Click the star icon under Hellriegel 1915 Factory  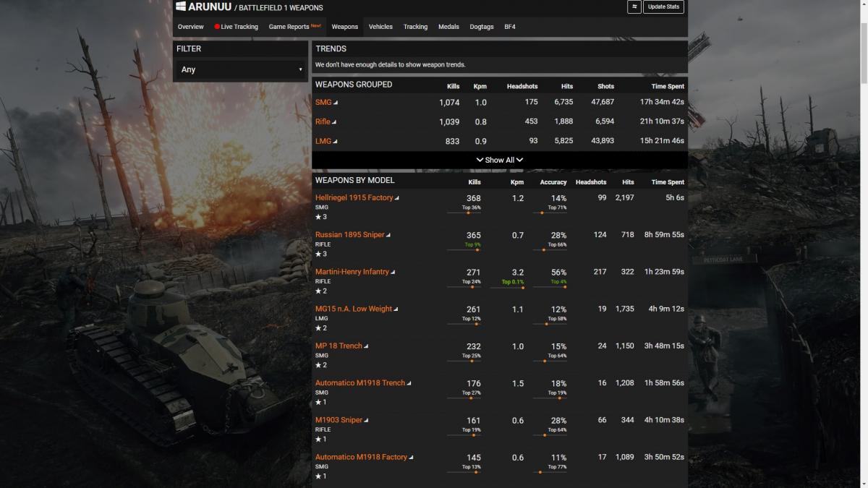pyautogui.click(x=318, y=217)
